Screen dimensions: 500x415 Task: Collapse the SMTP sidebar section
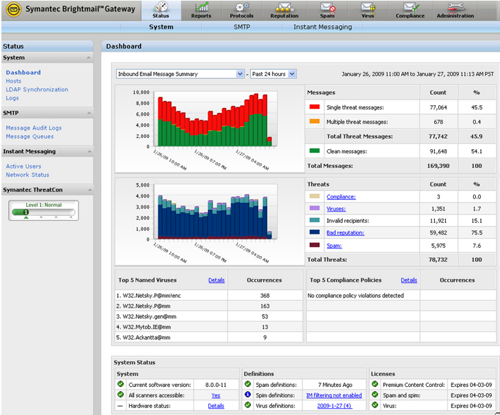click(89, 113)
